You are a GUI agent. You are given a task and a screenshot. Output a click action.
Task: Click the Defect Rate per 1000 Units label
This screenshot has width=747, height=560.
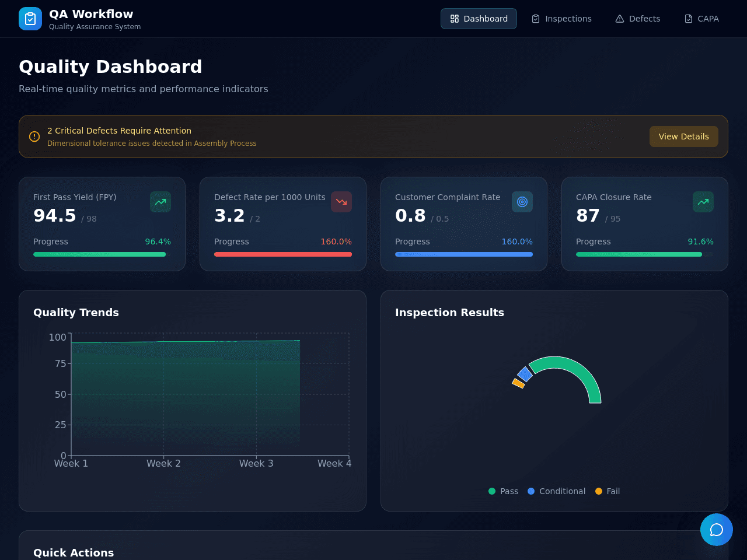270,197
